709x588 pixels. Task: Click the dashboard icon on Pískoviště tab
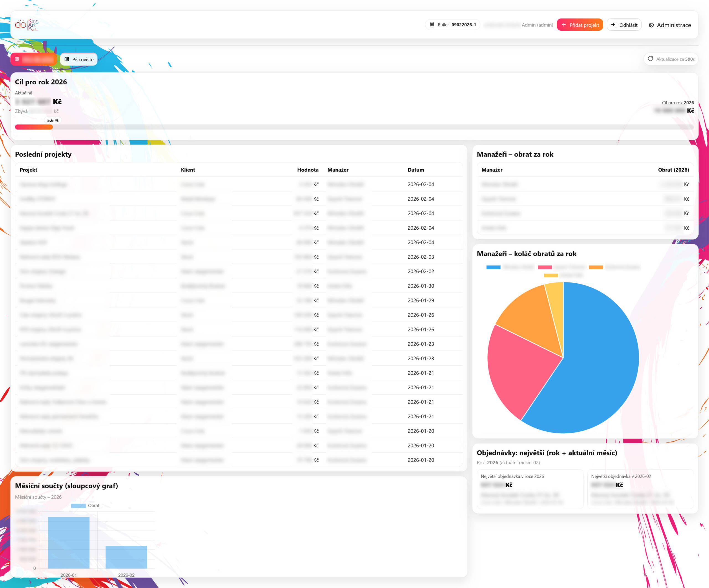67,59
